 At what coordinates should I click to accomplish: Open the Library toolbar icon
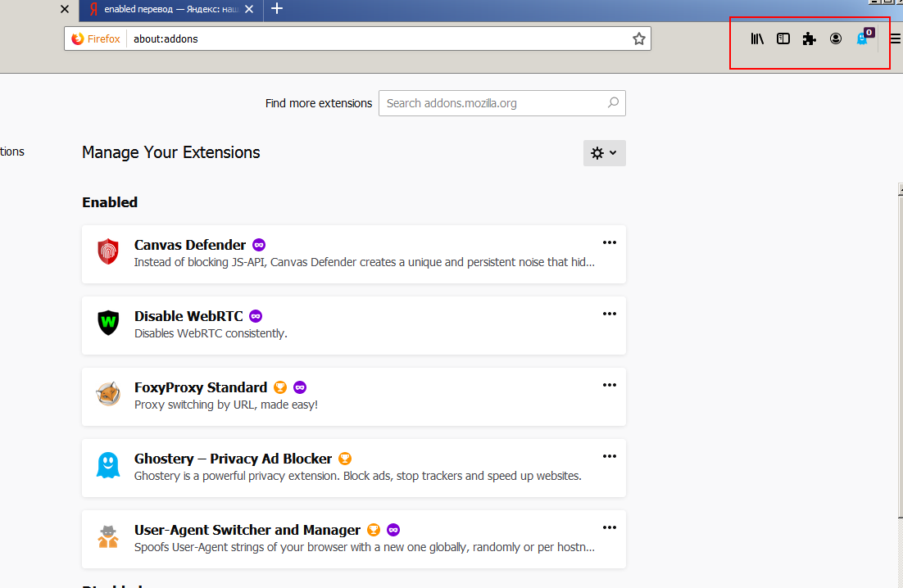[x=757, y=38]
